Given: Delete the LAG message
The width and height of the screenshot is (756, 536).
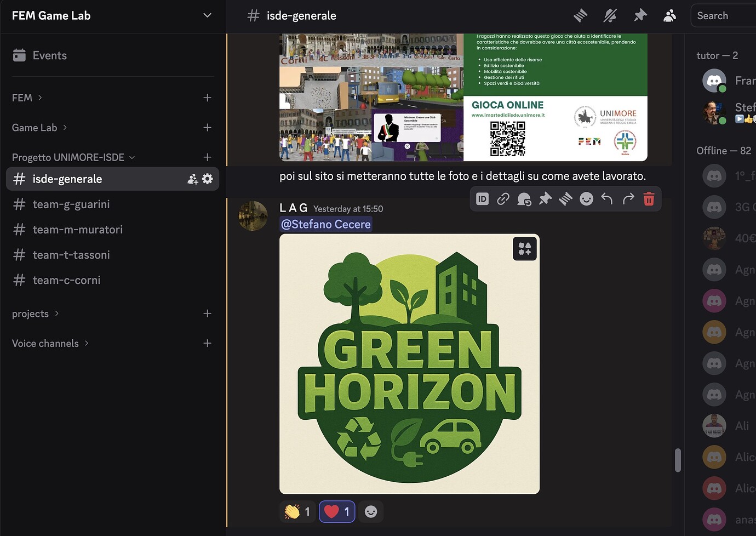Looking at the screenshot, I should click(649, 199).
